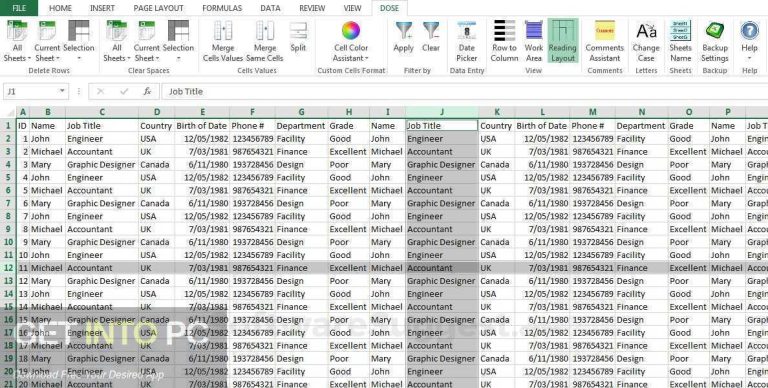
Task: Open Backup Settings
Action: click(x=715, y=30)
